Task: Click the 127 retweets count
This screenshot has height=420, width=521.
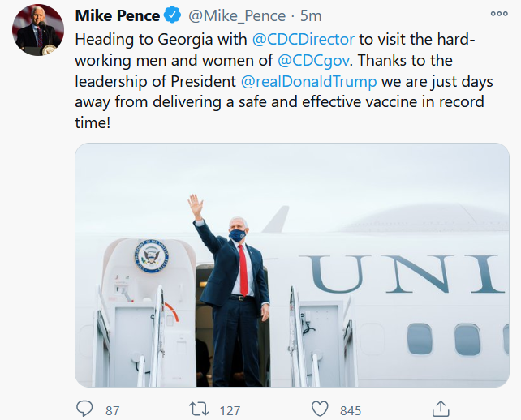Action: click(230, 411)
